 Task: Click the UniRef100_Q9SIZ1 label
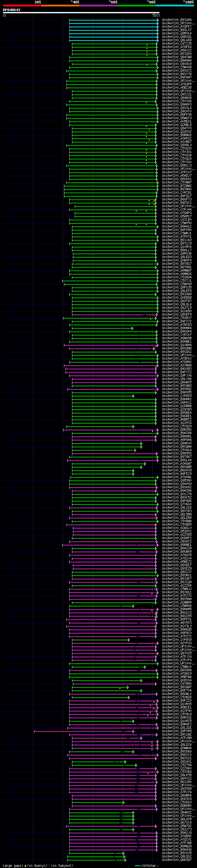tap(176, 95)
